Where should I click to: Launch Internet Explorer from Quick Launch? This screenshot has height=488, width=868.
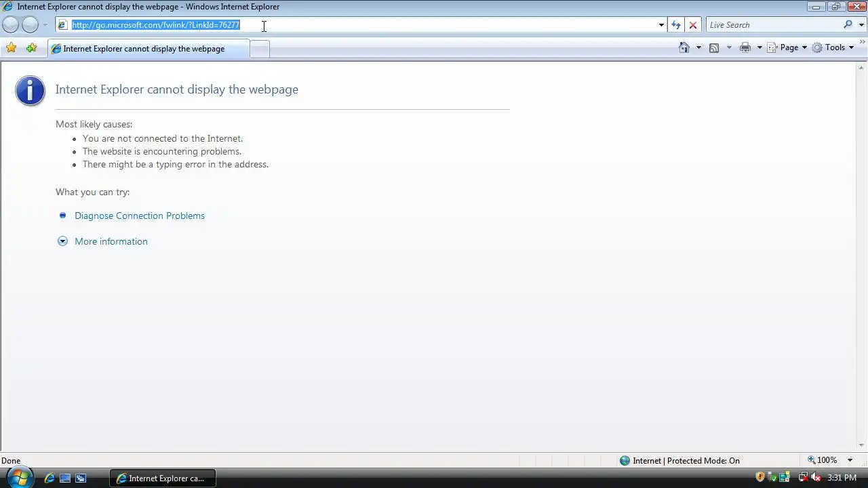(x=50, y=478)
